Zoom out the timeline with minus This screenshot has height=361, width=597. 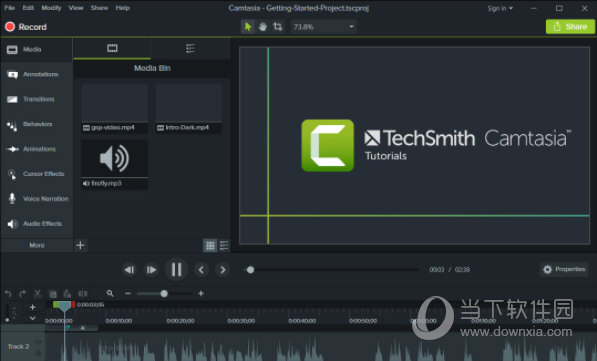click(x=128, y=294)
